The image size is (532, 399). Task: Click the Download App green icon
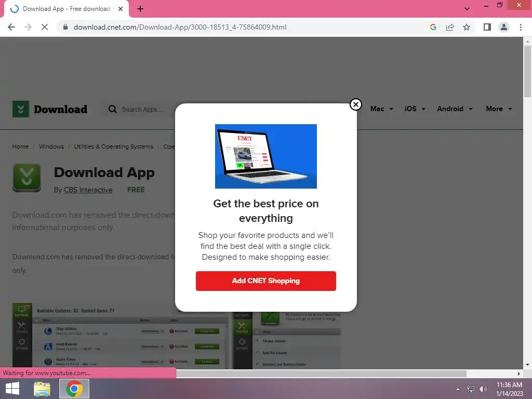(26, 178)
